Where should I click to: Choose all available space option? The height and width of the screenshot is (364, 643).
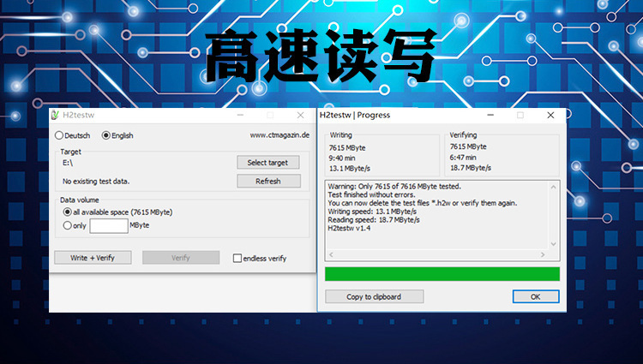[x=67, y=212]
